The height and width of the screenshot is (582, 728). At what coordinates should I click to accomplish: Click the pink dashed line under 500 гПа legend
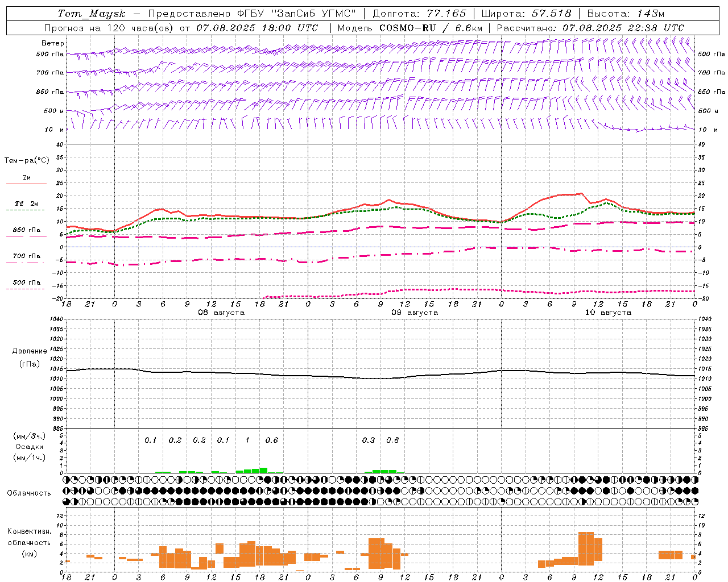click(x=25, y=289)
